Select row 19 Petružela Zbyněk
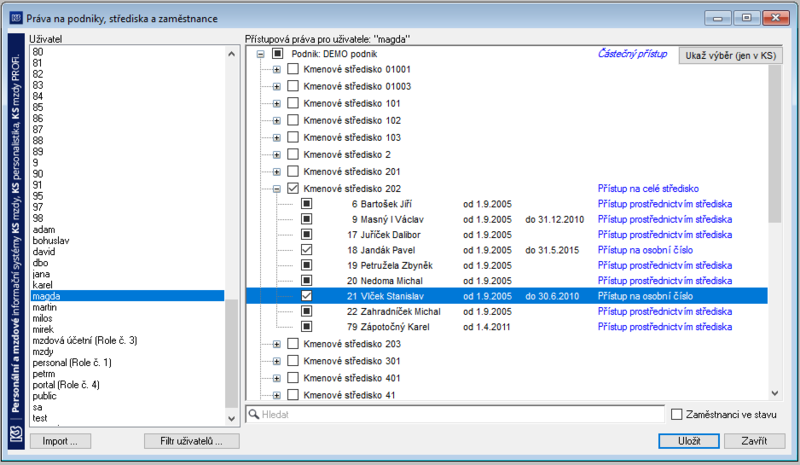The height and width of the screenshot is (465, 800). click(507, 265)
